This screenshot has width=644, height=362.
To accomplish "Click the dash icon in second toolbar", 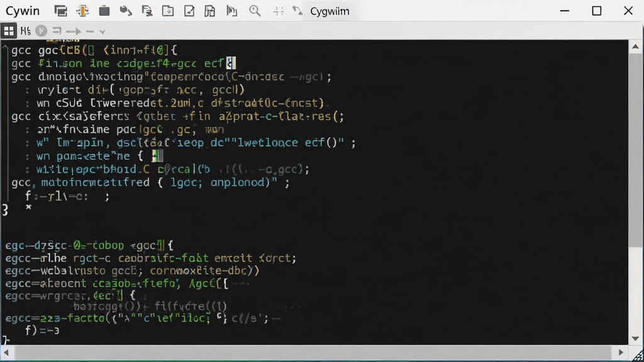I will tap(90, 31).
